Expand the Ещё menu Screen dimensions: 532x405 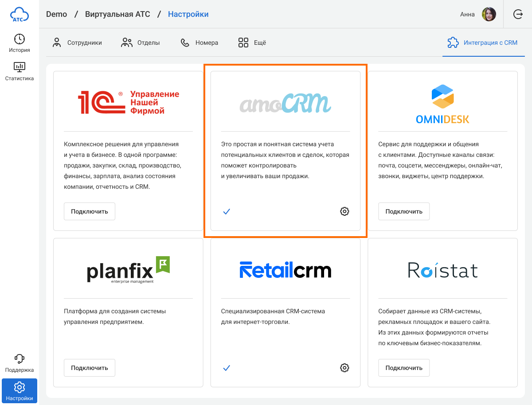(x=252, y=43)
